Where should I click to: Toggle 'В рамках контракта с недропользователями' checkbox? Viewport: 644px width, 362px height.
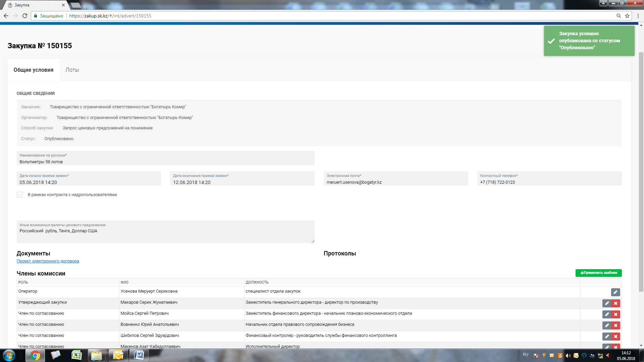click(x=20, y=195)
